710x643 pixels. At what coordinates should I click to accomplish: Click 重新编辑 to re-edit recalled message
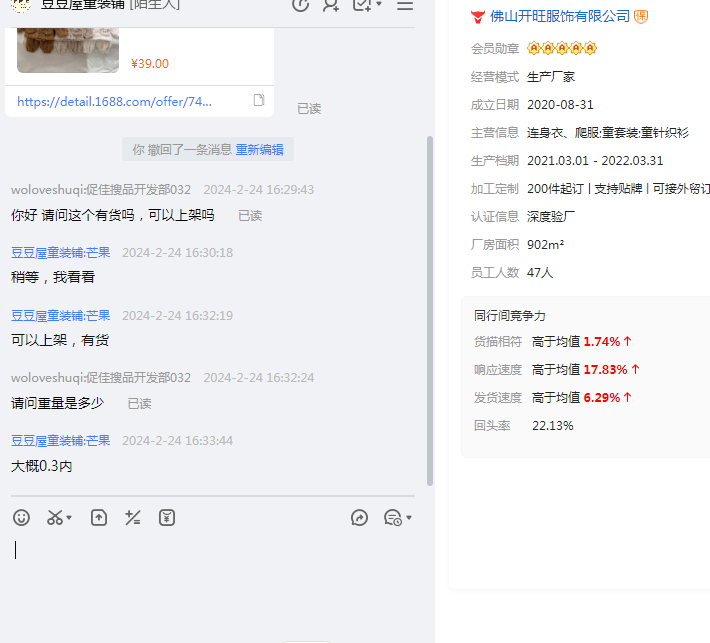[x=259, y=149]
